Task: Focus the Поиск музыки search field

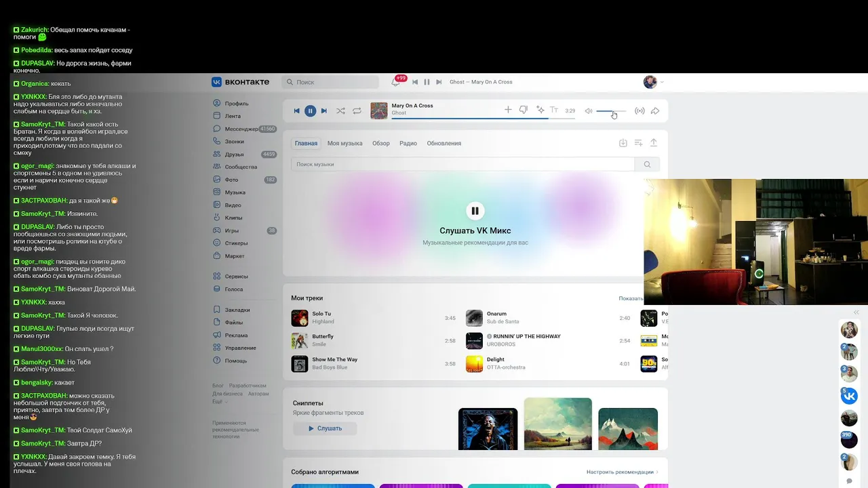Action: [x=462, y=164]
